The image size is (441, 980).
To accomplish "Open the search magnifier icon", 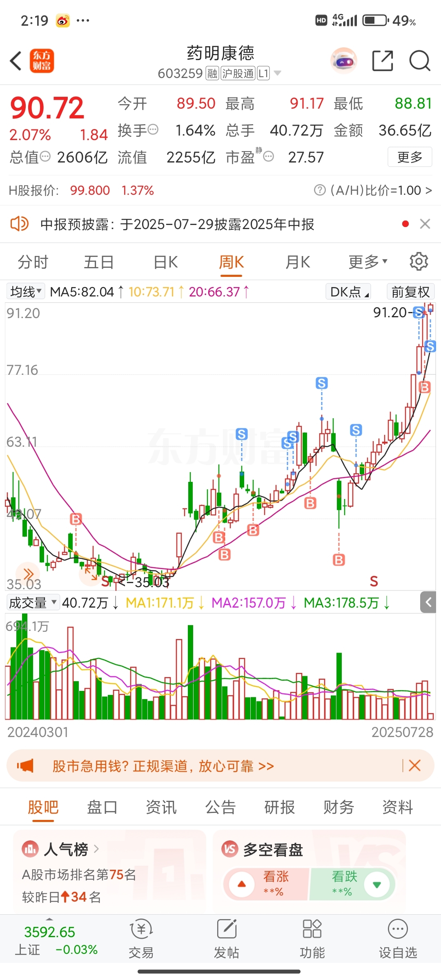I will [x=420, y=61].
